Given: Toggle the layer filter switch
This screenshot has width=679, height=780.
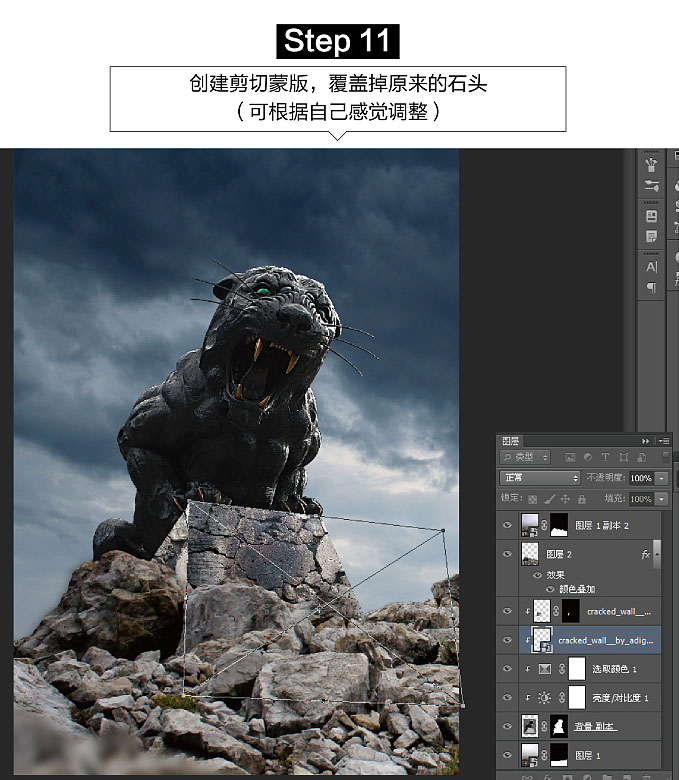Looking at the screenshot, I should pyautogui.click(x=666, y=457).
